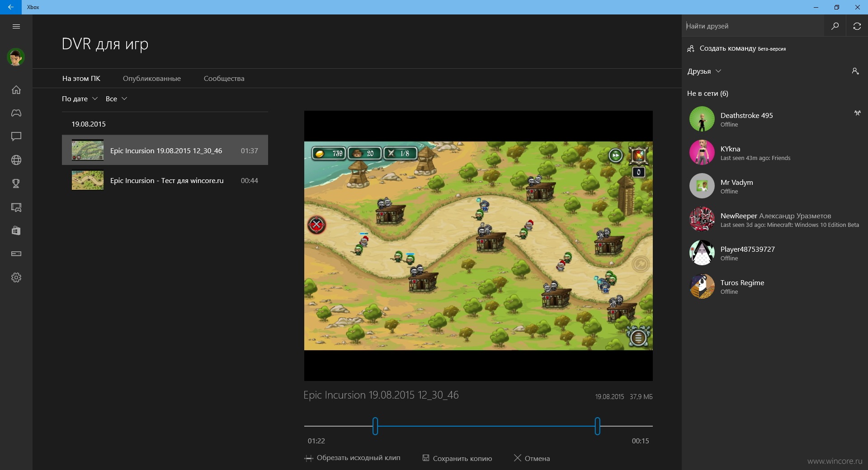The image size is (868, 470).
Task: Click the red crossed-swords badge in preview
Action: click(x=316, y=225)
